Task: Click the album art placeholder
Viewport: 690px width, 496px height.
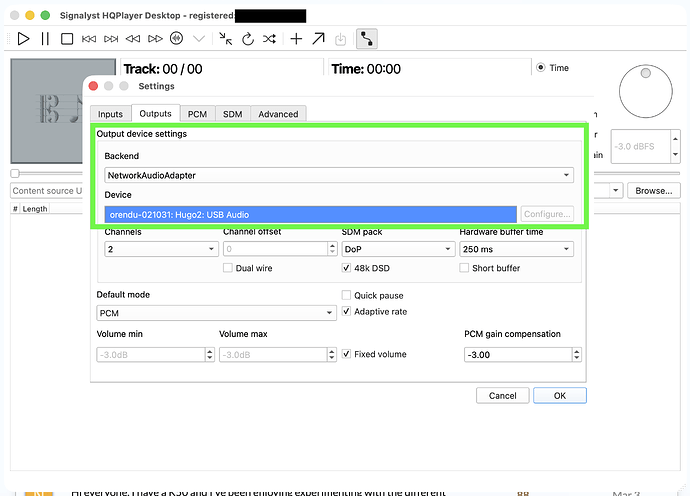Action: click(47, 110)
